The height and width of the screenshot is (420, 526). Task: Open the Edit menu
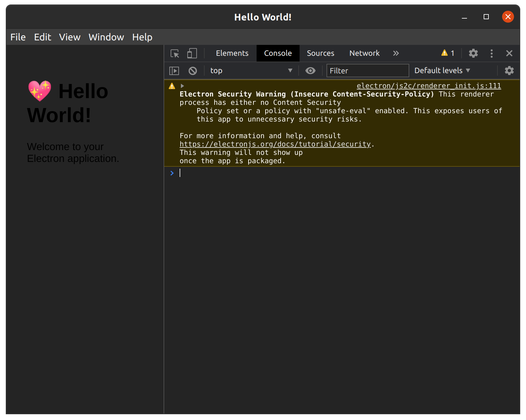(x=43, y=37)
